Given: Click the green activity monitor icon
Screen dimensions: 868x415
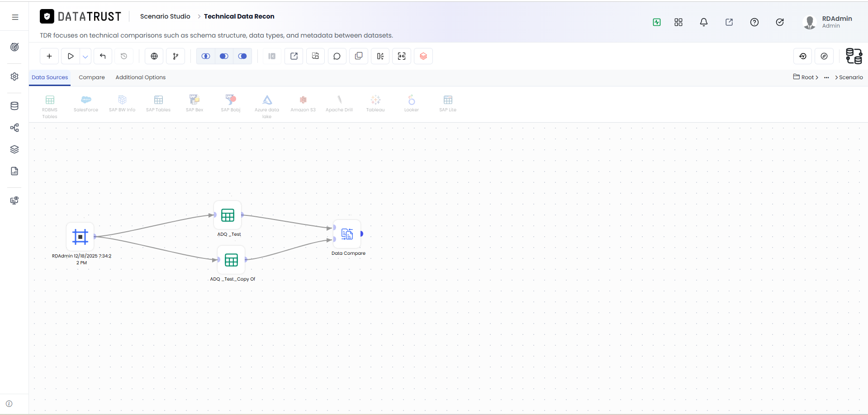Looking at the screenshot, I should tap(657, 22).
